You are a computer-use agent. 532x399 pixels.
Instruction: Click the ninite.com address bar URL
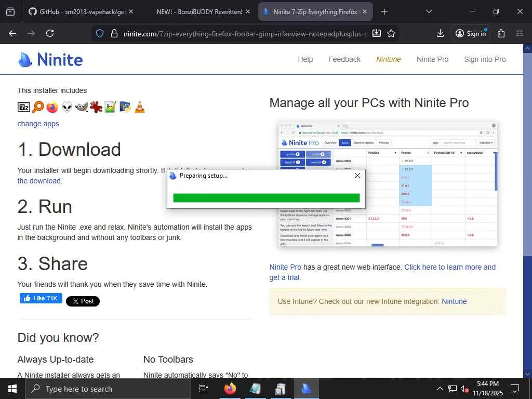(x=244, y=34)
